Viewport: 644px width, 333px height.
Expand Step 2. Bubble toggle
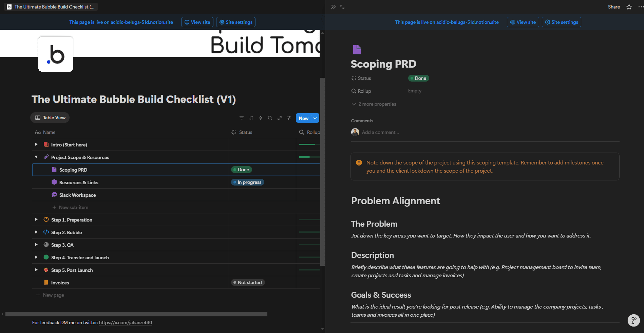coord(36,232)
